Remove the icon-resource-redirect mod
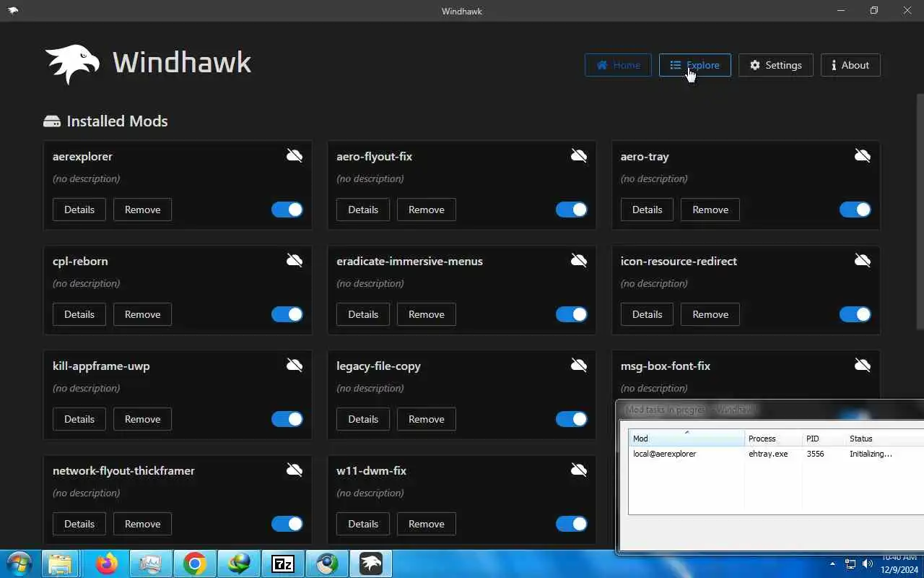Screen dimensions: 924x578 click(710, 314)
